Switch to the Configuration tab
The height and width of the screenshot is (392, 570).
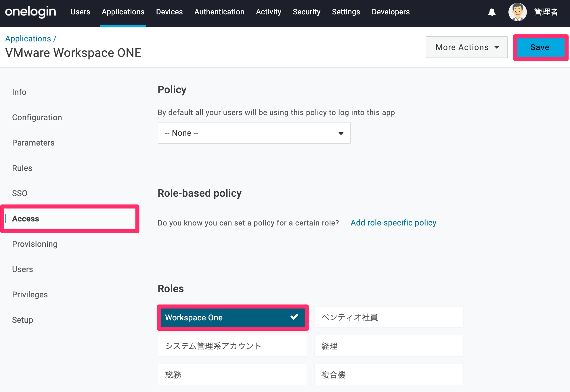point(37,117)
